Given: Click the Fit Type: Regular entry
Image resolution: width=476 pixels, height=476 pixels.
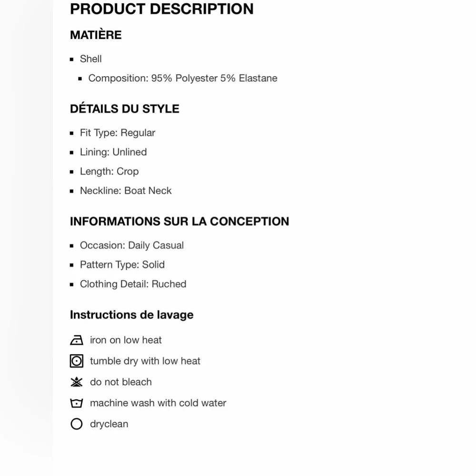Looking at the screenshot, I should (118, 133).
